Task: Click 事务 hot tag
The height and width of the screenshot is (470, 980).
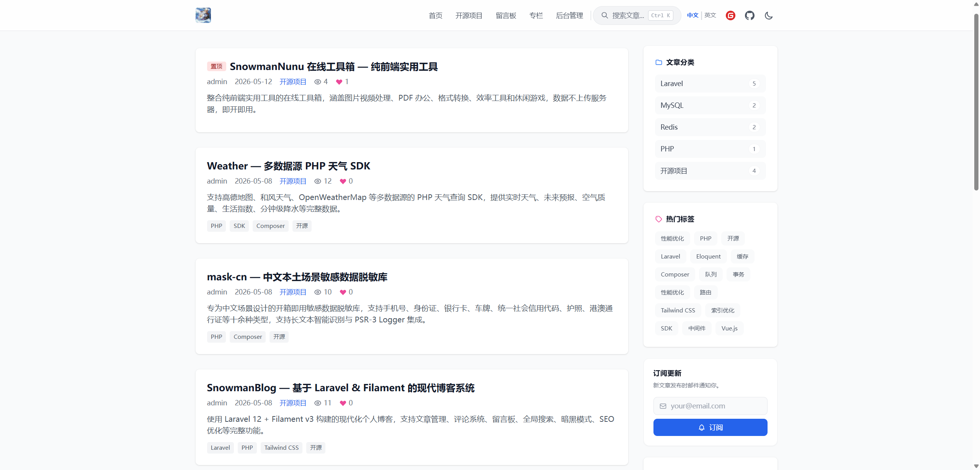Action: click(738, 275)
